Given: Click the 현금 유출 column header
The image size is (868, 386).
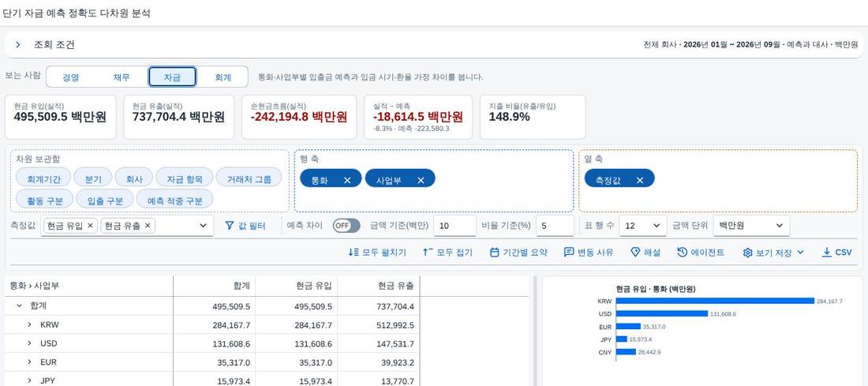Looking at the screenshot, I should click(378, 286).
